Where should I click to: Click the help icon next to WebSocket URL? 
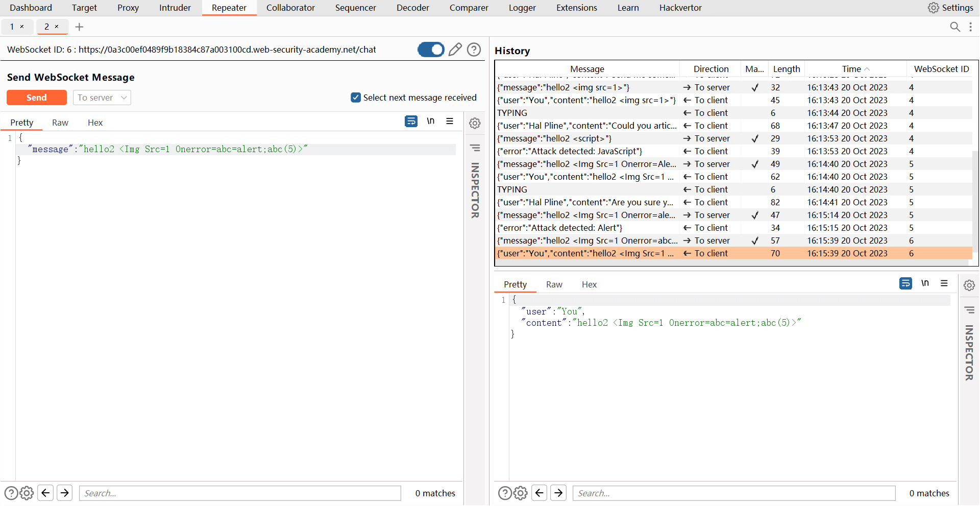[x=474, y=50]
